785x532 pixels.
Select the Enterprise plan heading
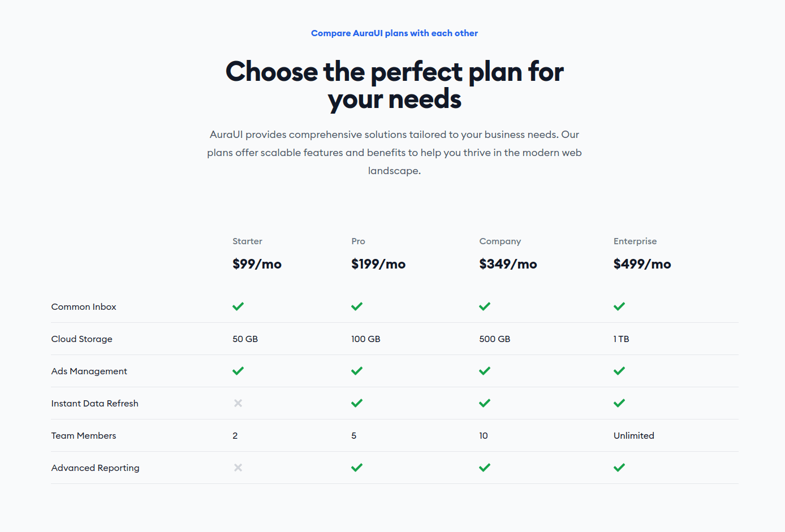point(635,241)
